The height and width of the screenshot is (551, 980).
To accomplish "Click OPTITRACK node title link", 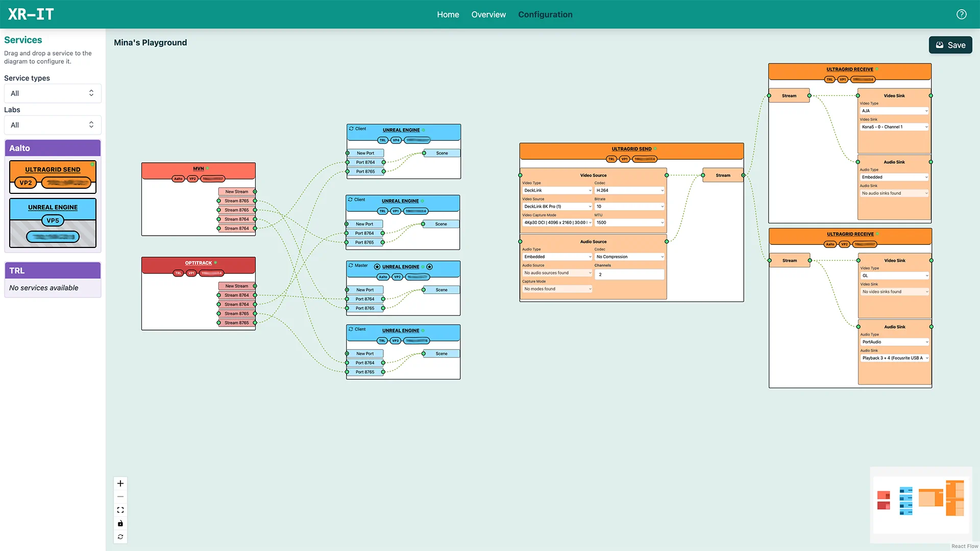I will (x=199, y=263).
